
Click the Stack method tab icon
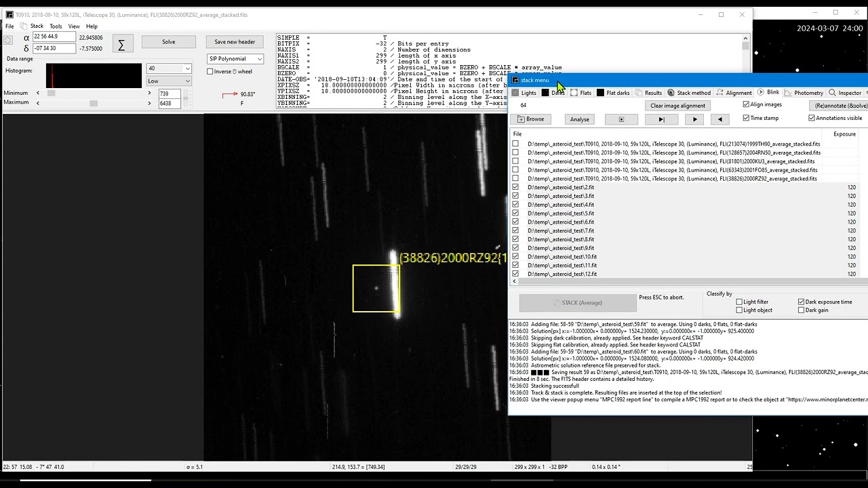coord(671,93)
